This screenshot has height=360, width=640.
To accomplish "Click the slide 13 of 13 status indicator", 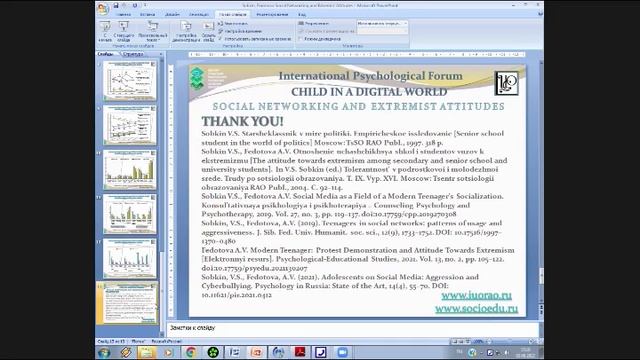I will 111,341.
